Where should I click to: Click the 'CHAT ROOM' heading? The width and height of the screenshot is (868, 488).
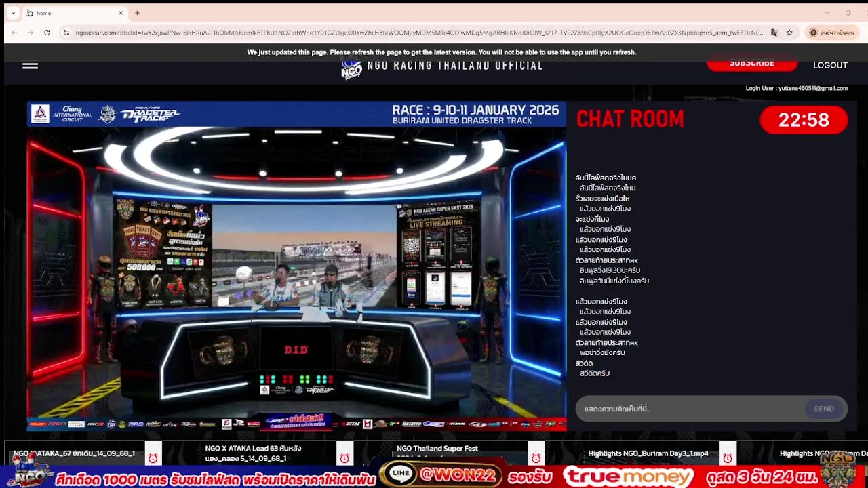pos(630,119)
